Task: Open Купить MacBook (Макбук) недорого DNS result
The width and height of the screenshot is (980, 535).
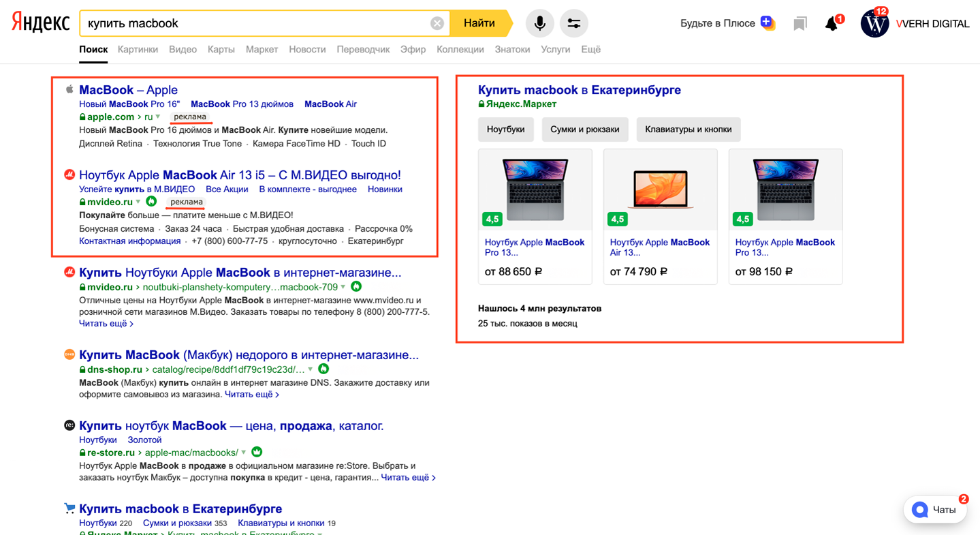Action: (x=249, y=355)
